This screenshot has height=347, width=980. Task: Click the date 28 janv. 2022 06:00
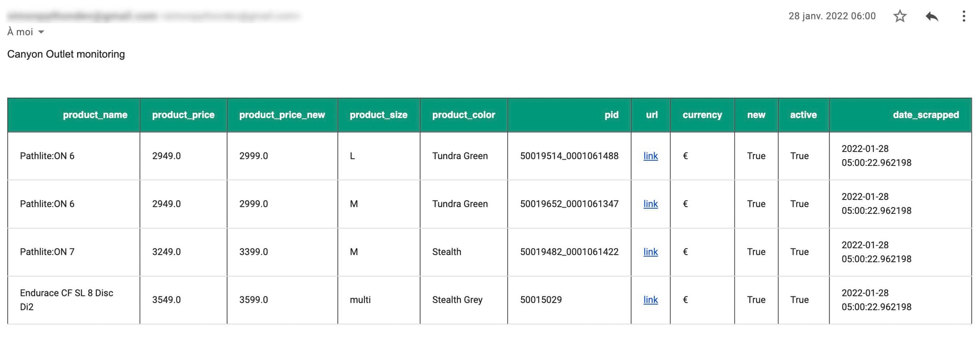coord(831,16)
